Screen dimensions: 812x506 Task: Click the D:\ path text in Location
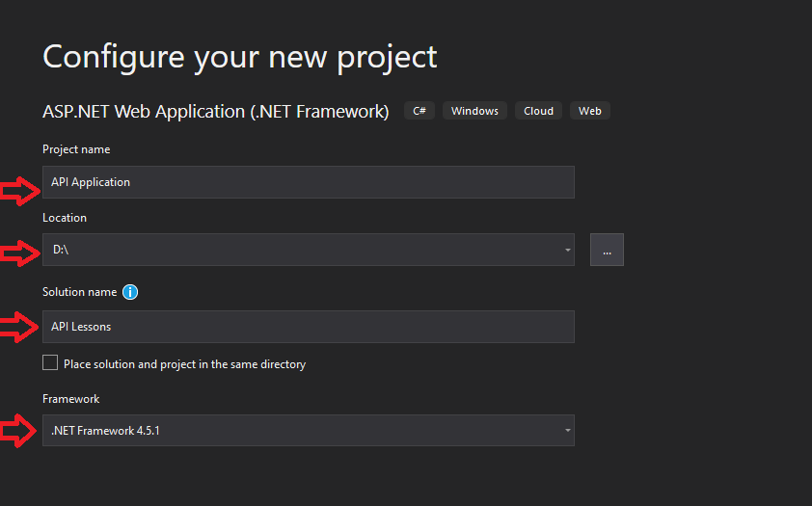61,250
